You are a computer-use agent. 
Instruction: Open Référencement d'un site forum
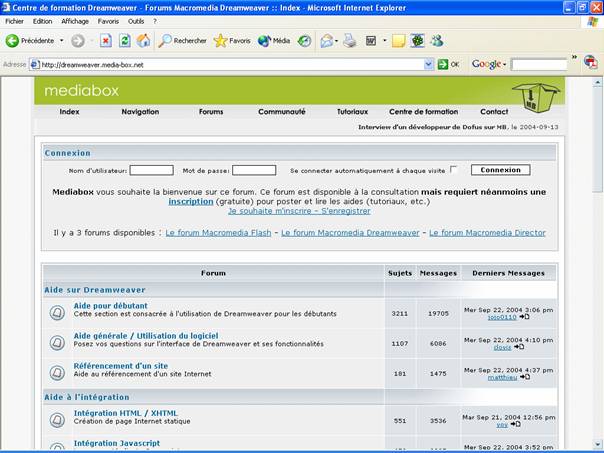[x=121, y=366]
